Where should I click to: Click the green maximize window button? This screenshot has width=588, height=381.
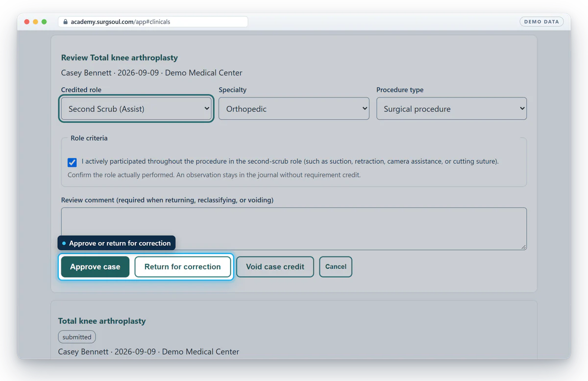pos(44,22)
